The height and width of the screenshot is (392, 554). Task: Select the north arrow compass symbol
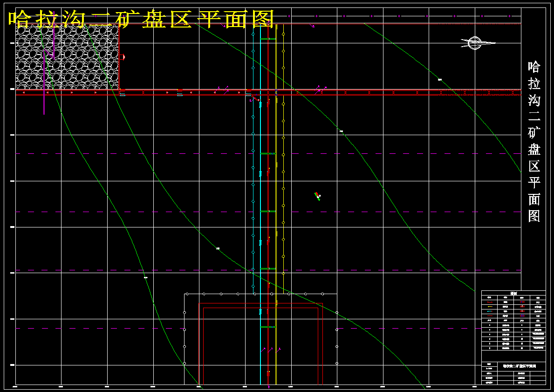click(475, 42)
